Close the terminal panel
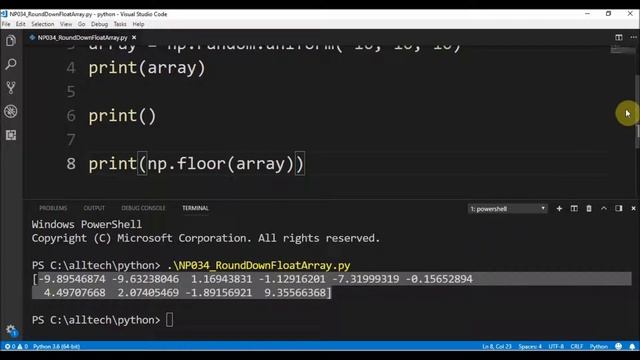The height and width of the screenshot is (360, 640). pyautogui.click(x=633, y=209)
